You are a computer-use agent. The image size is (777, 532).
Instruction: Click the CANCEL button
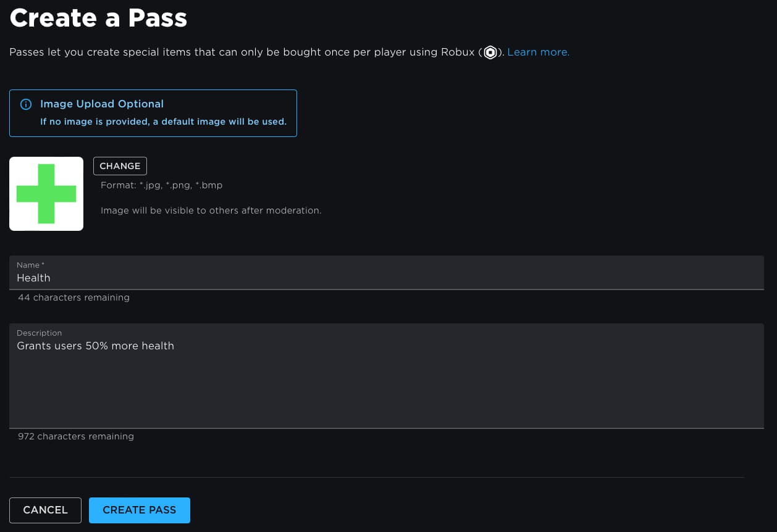pos(45,510)
